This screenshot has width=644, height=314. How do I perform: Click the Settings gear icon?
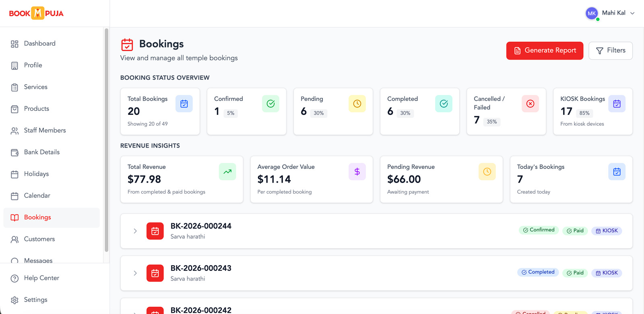pos(14,300)
